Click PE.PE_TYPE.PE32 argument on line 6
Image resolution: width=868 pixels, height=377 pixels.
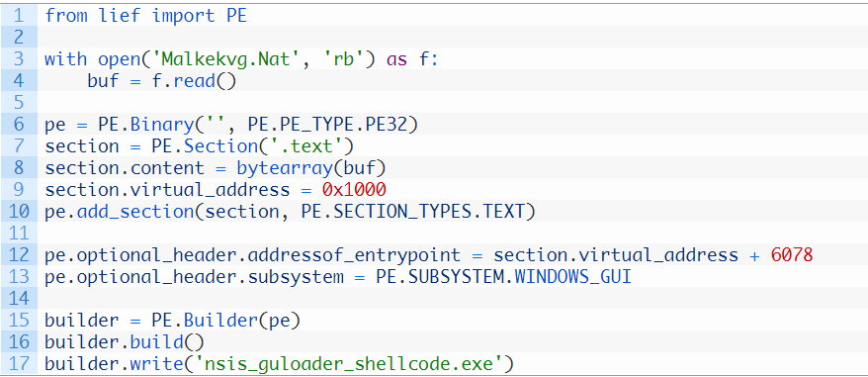tap(326, 125)
